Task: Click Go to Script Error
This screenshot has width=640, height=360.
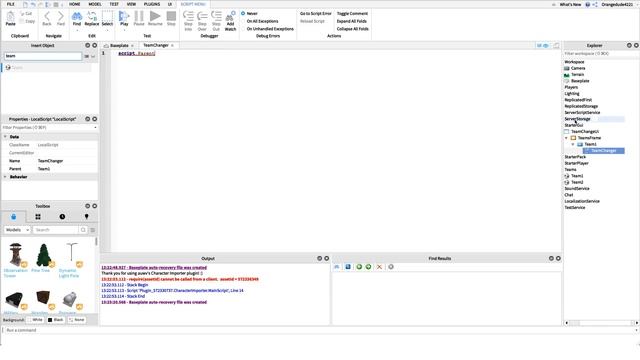Action: 316,13
